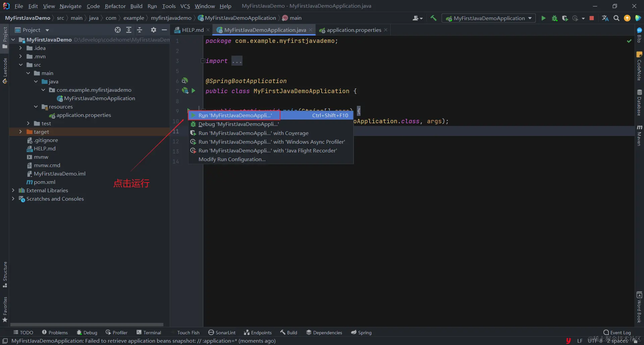The image size is (644, 345).
Task: Open the Terminal tool window
Action: tap(149, 332)
